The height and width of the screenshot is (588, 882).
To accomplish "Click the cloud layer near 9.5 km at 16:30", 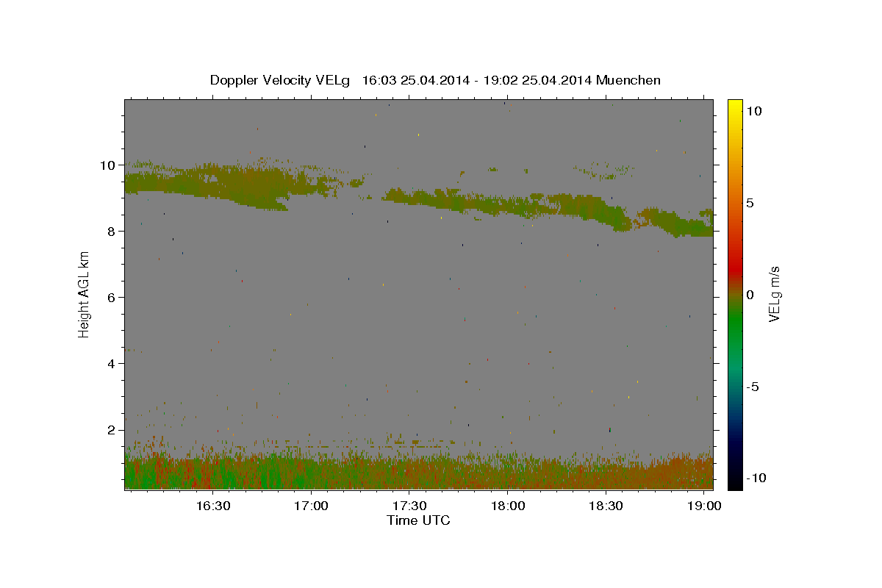I will (x=212, y=182).
